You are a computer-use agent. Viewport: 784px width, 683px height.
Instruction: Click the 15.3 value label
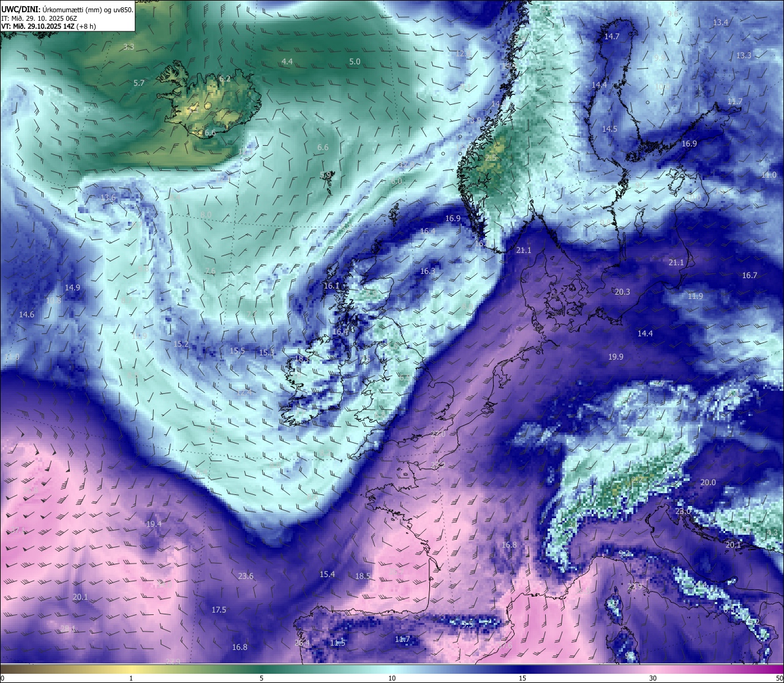click(266, 352)
